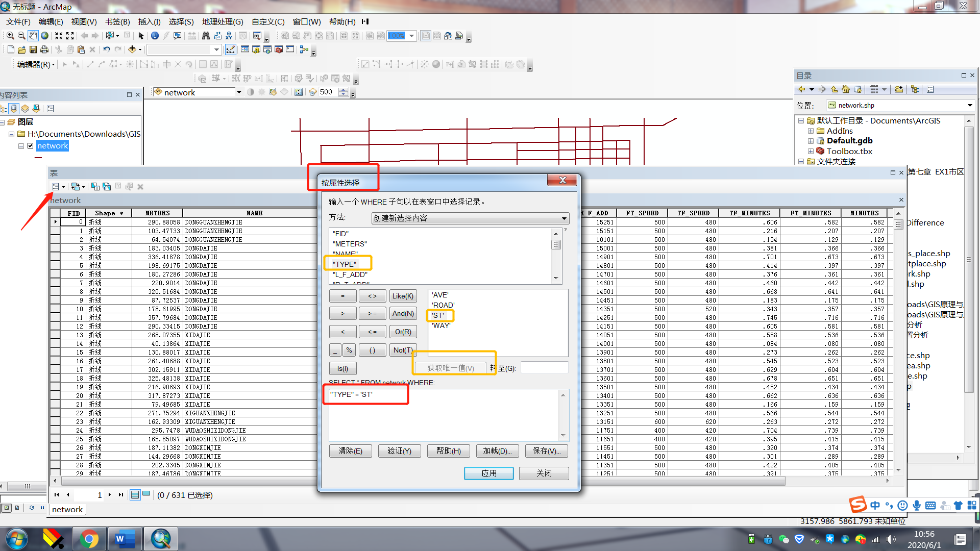Click the Add Data icon
The image size is (980, 551).
tap(132, 49)
